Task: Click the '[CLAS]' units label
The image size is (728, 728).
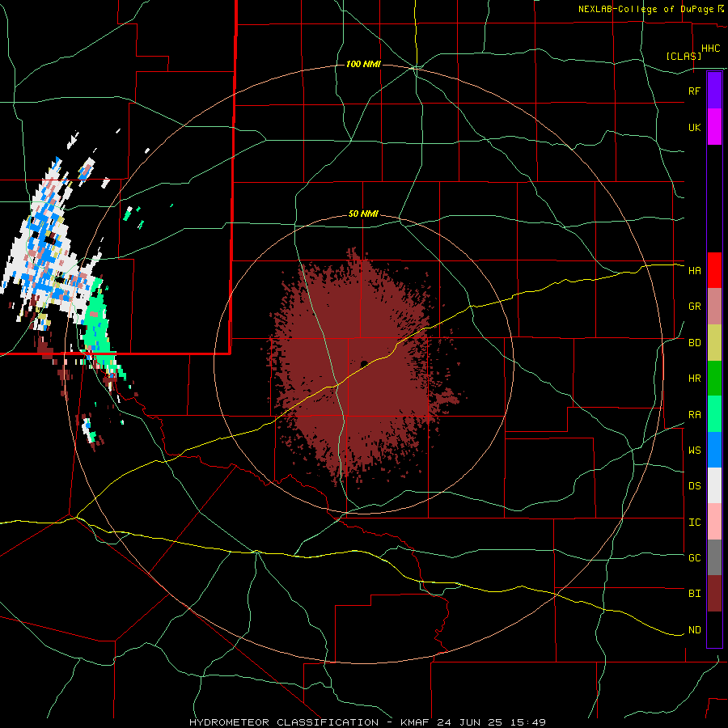Action: (684, 57)
